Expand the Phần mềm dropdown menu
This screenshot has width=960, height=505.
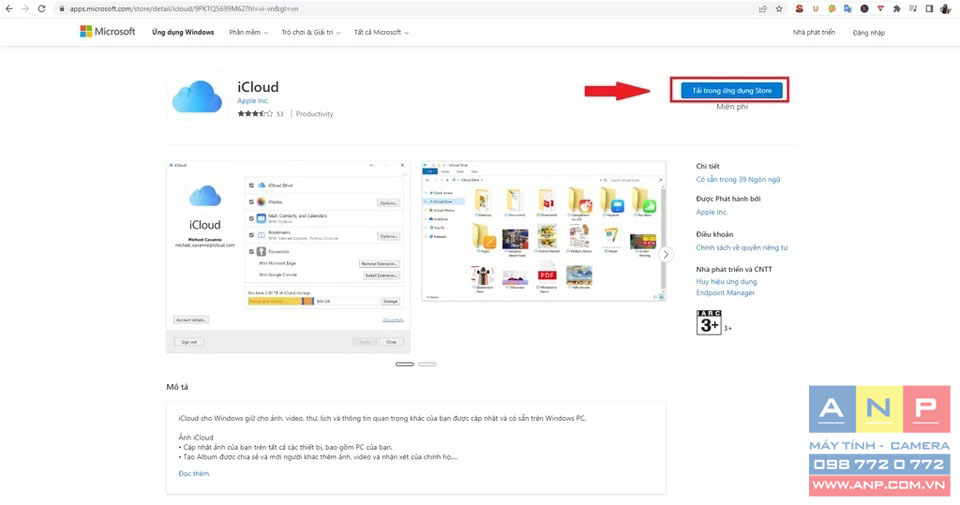click(249, 32)
